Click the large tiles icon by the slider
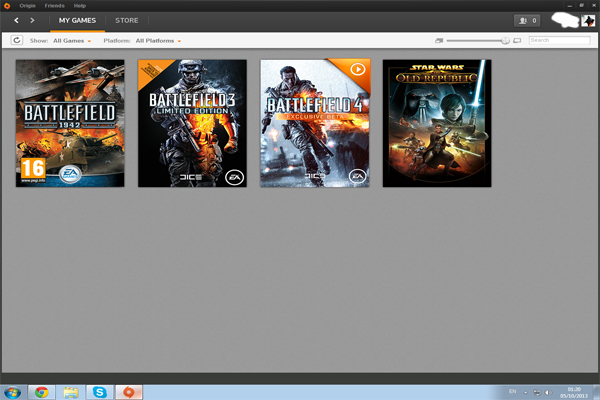The image size is (600, 400). [x=517, y=41]
